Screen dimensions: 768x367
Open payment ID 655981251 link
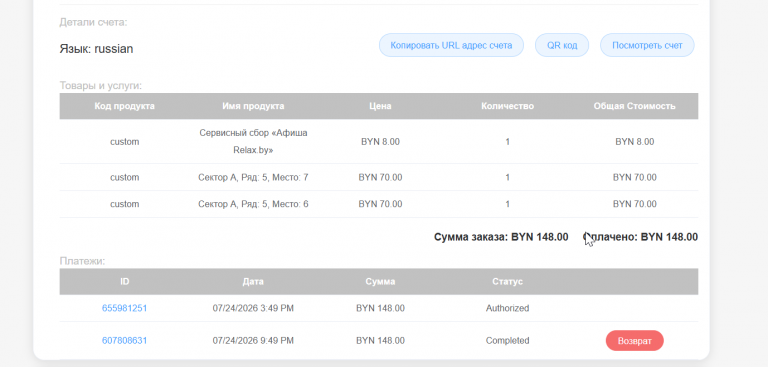tap(124, 308)
